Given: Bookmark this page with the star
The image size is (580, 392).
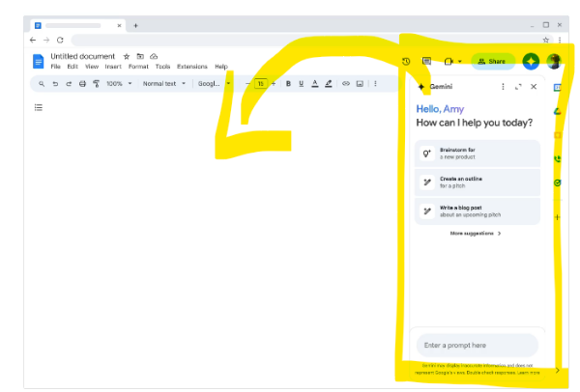Looking at the screenshot, I should 545,40.
